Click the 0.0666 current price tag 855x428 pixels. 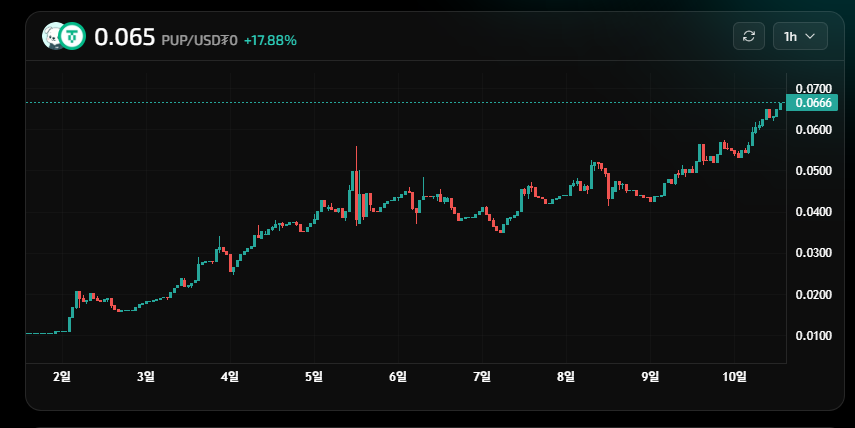(812, 103)
